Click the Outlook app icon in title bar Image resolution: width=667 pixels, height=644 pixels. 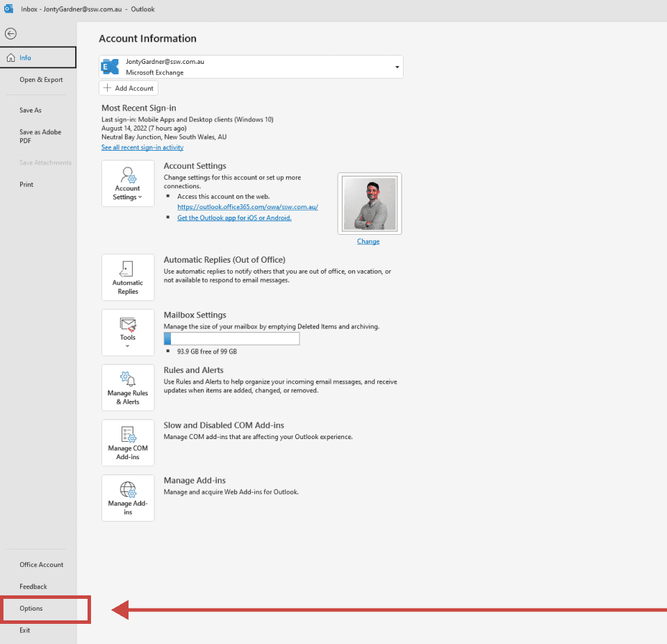(x=8, y=9)
